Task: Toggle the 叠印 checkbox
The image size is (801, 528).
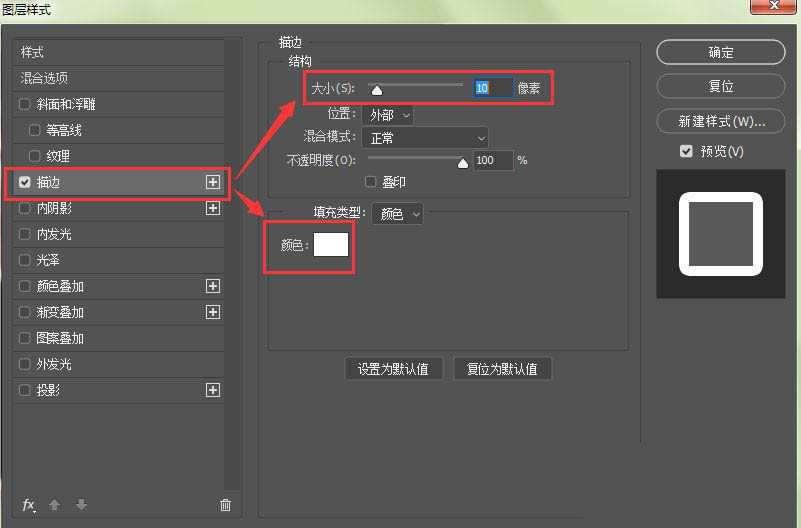Action: (370, 182)
